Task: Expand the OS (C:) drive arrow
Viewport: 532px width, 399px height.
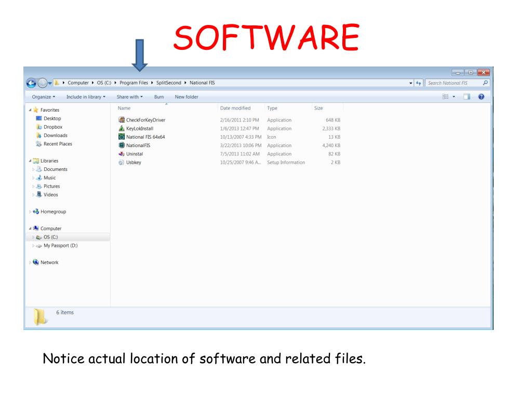Action: [33, 237]
